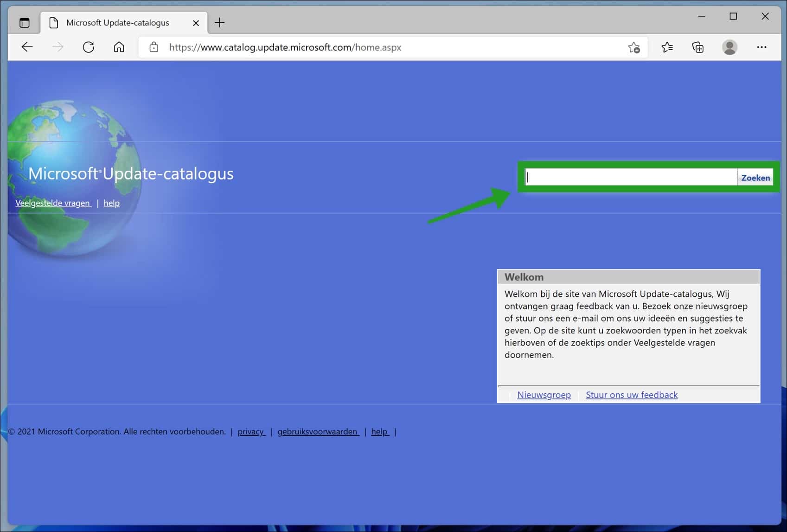This screenshot has height=532, width=787.
Task: Open the browser profile account icon
Action: [729, 47]
